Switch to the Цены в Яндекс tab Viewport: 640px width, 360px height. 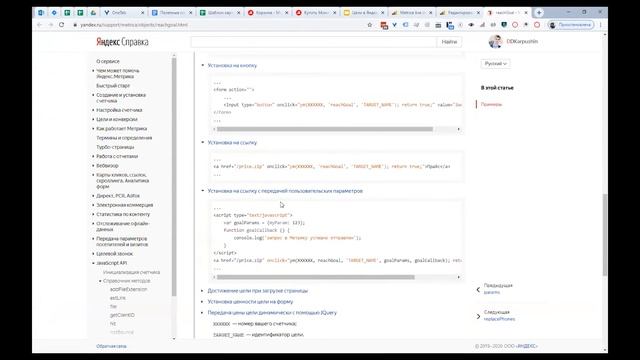pos(363,13)
